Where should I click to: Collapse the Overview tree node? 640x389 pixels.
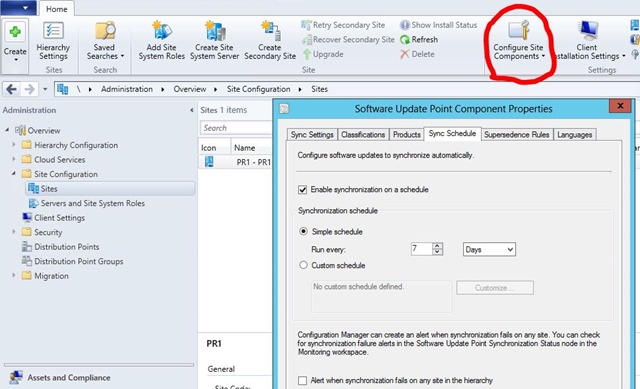coord(7,130)
